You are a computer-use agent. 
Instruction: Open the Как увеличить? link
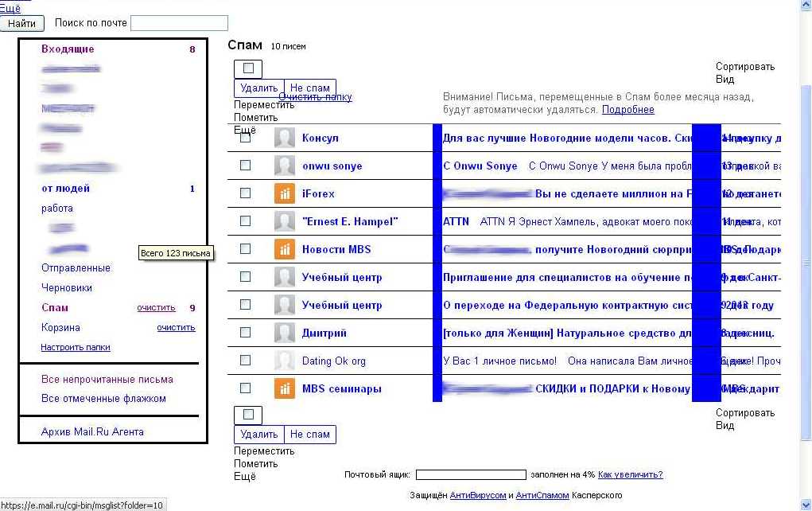pyautogui.click(x=630, y=474)
